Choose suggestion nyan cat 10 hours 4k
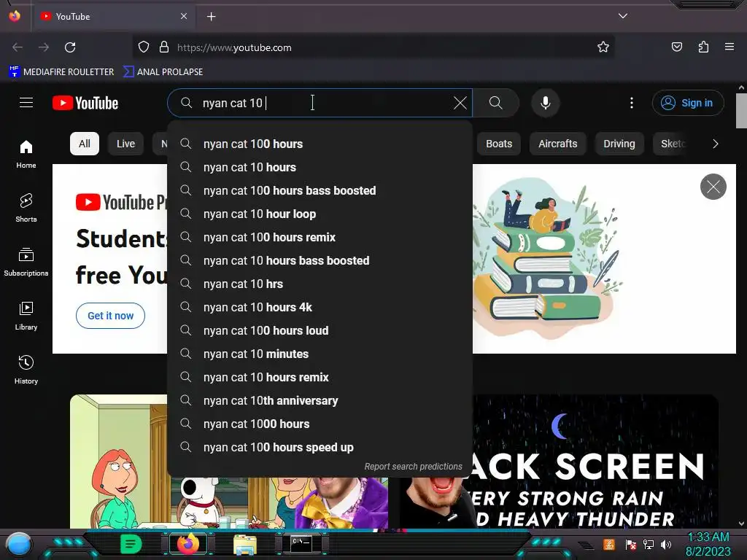Image resolution: width=747 pixels, height=560 pixels. [320, 307]
